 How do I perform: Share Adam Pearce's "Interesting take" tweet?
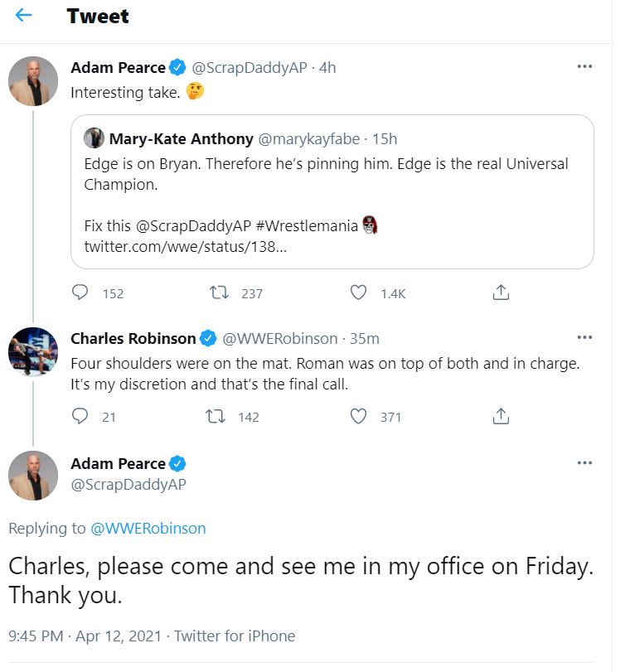click(x=501, y=292)
